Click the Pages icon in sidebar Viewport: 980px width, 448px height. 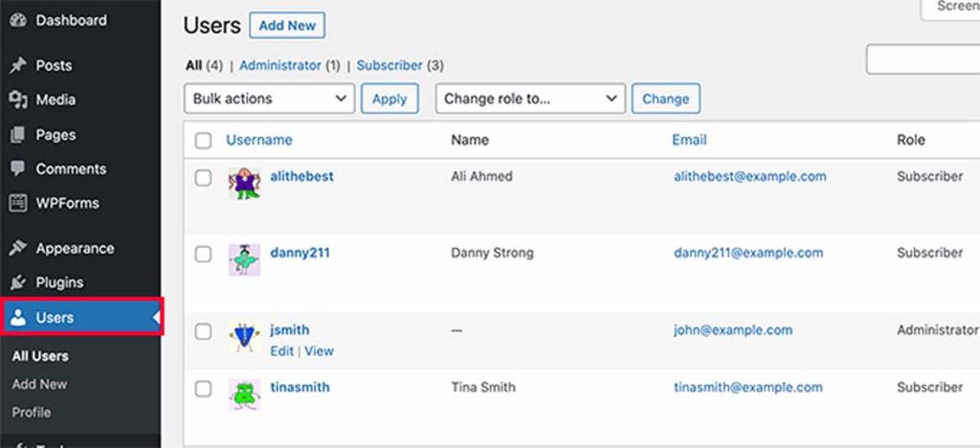pos(17,135)
